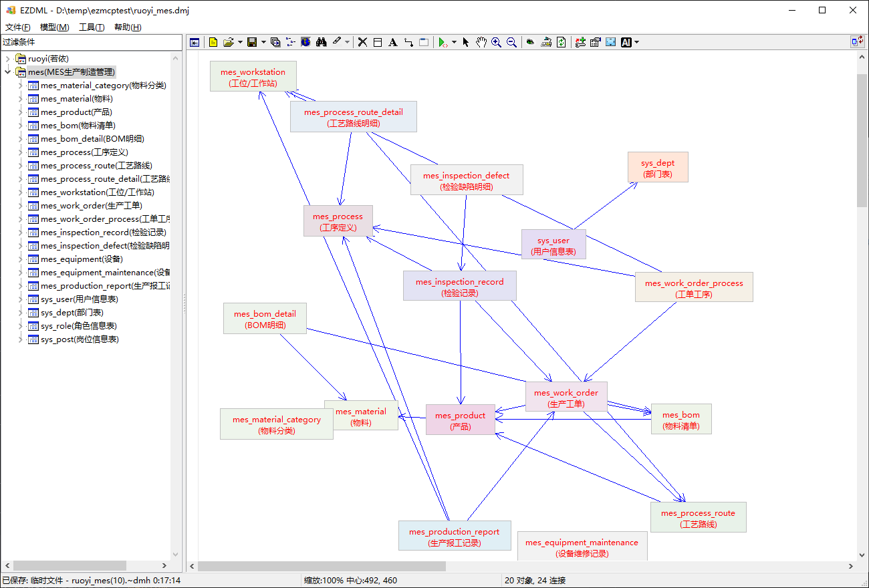Screen dimensions: 869x588
Task: Open the dropdown arrow beside Open icon
Action: [240, 42]
